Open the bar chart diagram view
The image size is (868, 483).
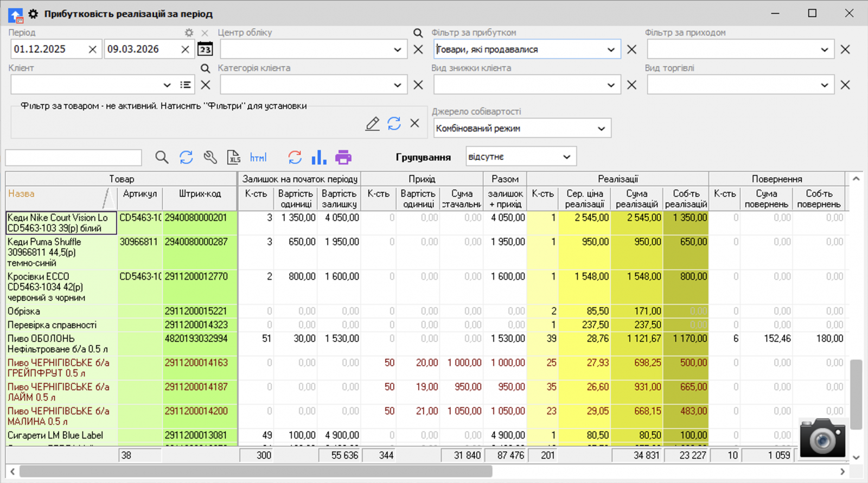point(319,157)
